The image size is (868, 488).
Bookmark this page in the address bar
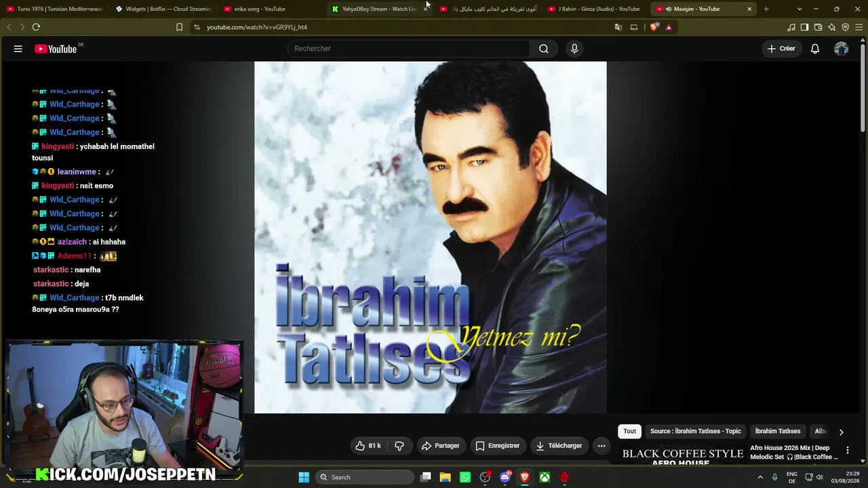[x=179, y=27]
